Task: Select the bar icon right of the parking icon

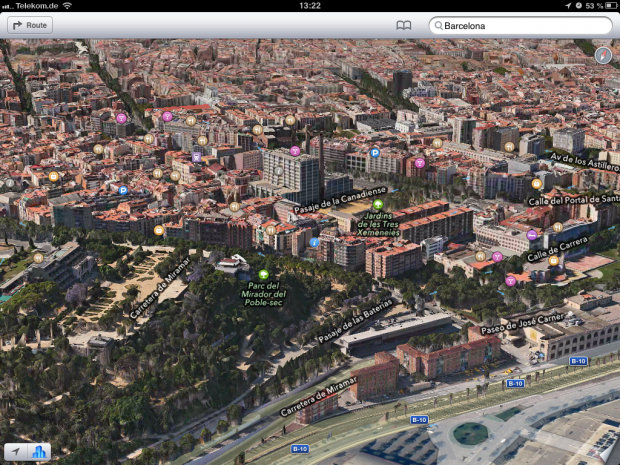Action: [x=420, y=163]
